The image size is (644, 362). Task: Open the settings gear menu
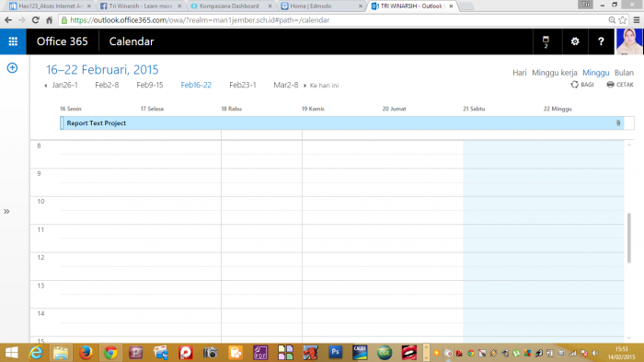(x=575, y=41)
